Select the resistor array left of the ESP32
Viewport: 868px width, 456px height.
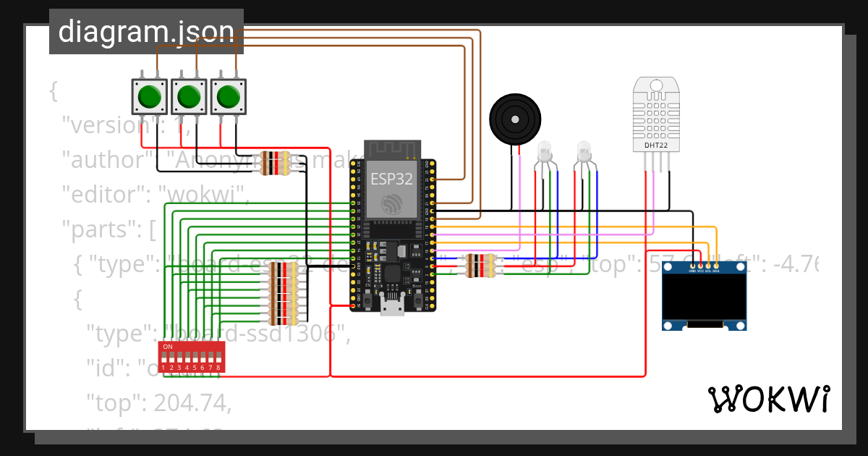point(282,293)
